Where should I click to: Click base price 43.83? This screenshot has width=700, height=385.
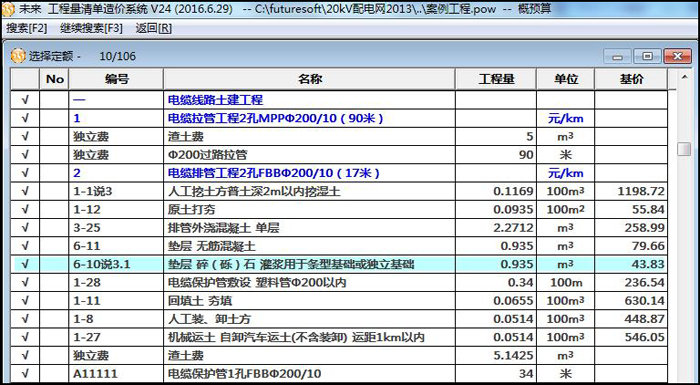coord(648,264)
